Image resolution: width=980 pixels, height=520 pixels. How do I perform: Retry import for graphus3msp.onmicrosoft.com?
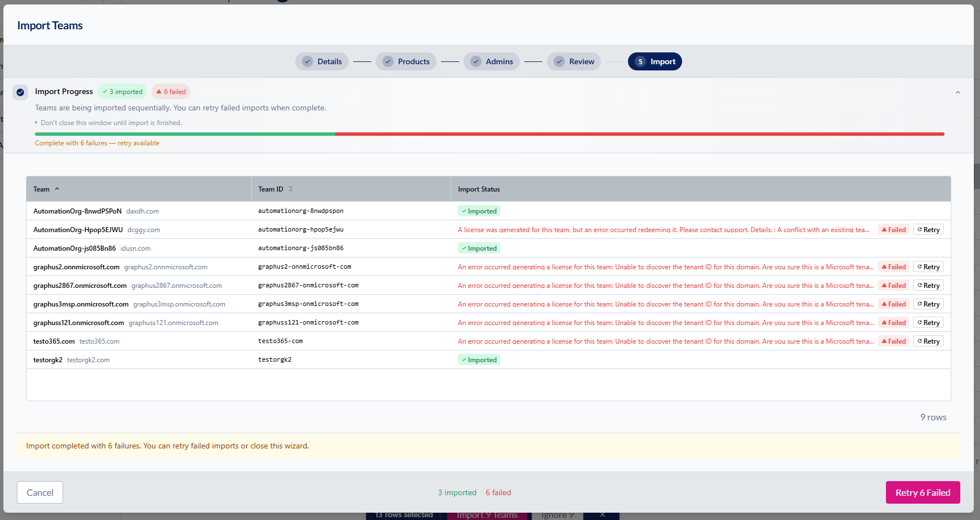tap(928, 304)
